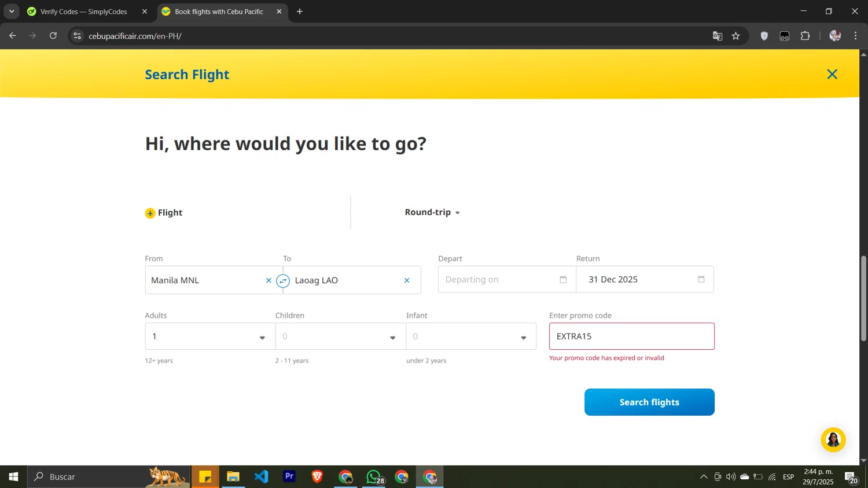Image resolution: width=868 pixels, height=488 pixels.
Task: Open the chat assistant avatar button
Action: 833,440
